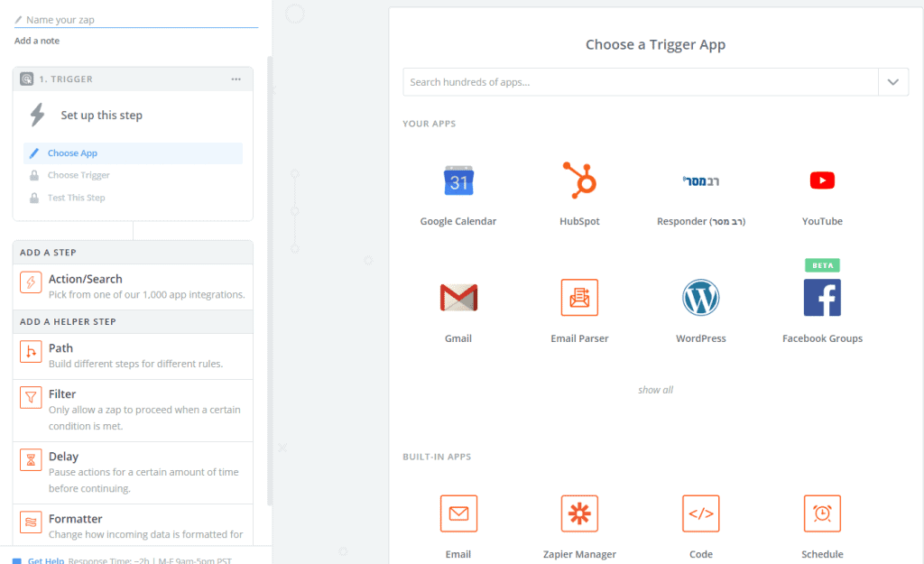Choose the Gmail app icon
This screenshot has height=564, width=924.
[x=458, y=298]
